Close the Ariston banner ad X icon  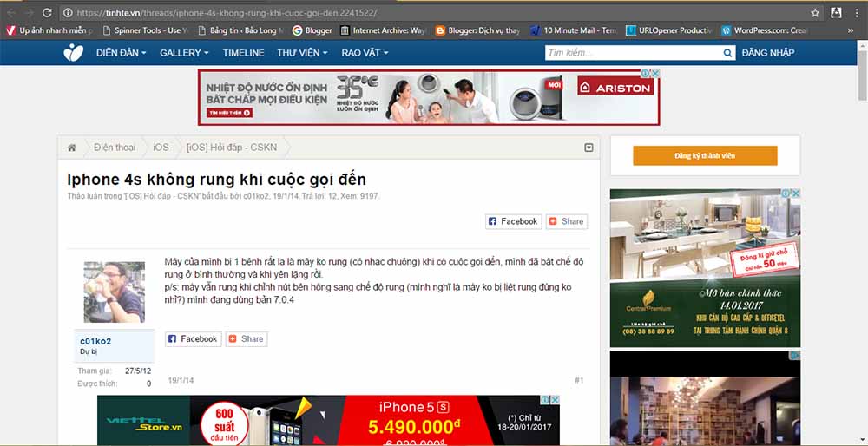(655, 73)
